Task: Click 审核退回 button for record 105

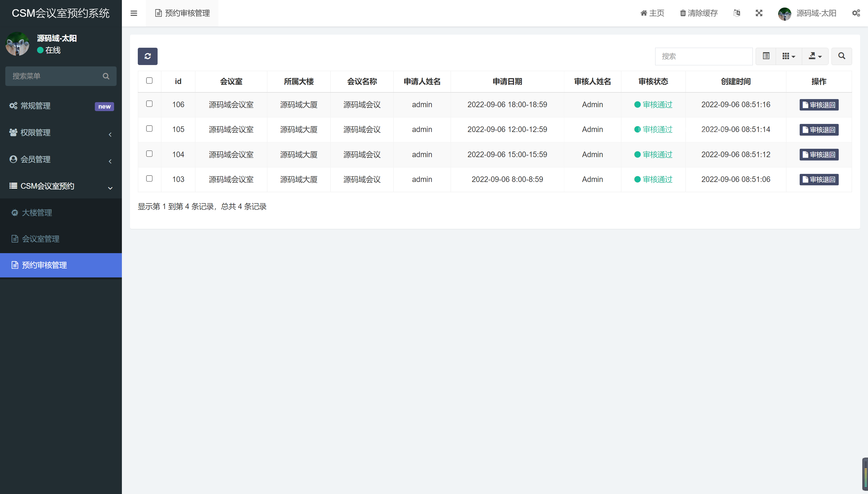Action: (819, 129)
